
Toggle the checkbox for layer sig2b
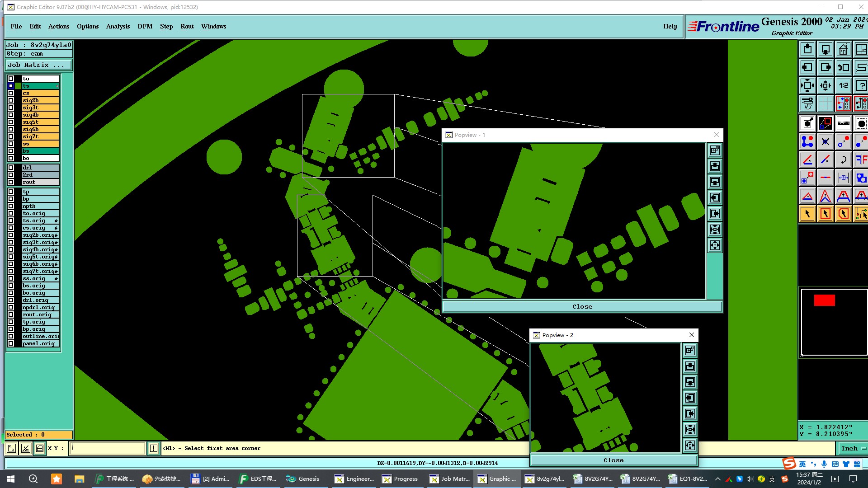click(x=11, y=100)
